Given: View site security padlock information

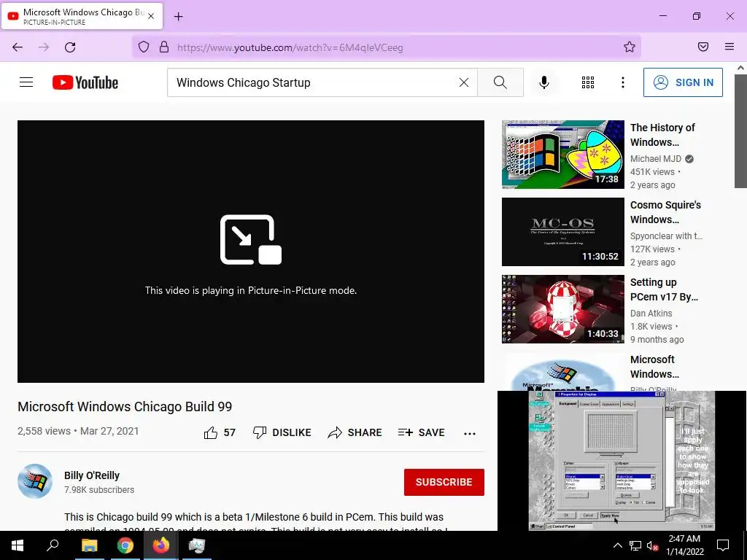Looking at the screenshot, I should [164, 47].
